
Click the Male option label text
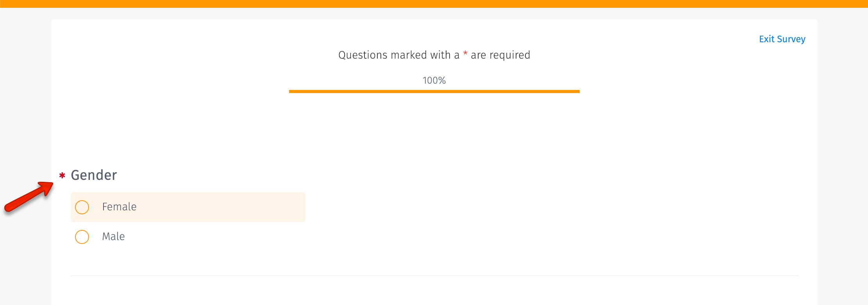pos(113,236)
